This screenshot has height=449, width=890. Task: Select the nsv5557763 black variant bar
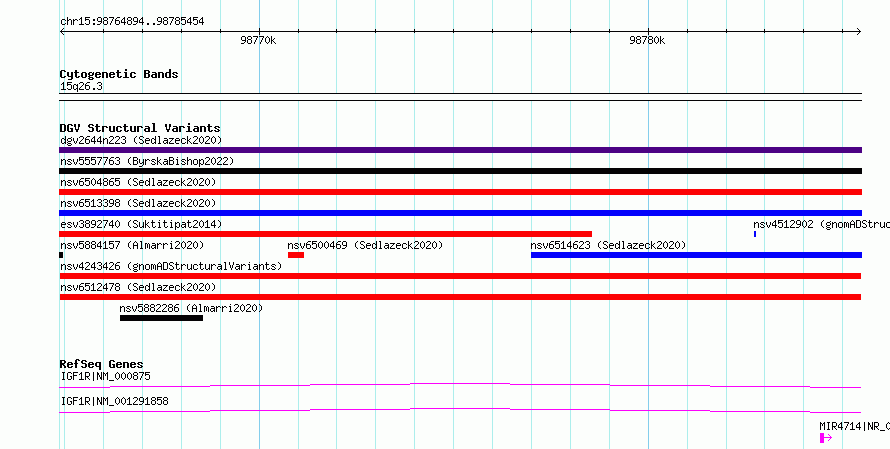click(x=460, y=171)
